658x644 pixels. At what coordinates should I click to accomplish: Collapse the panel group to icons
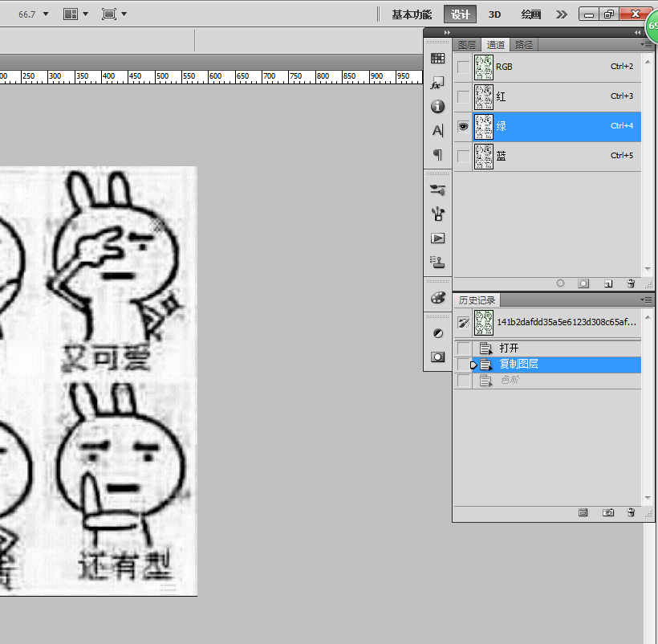(x=637, y=32)
